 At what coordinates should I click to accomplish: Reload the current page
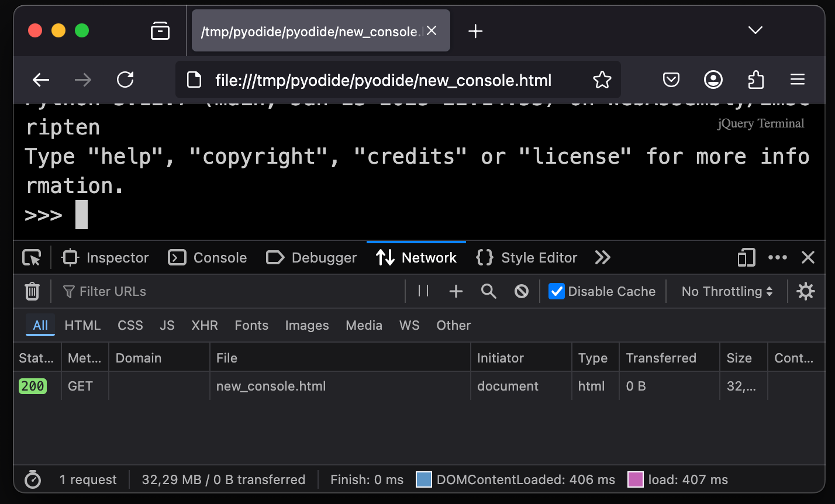(x=125, y=80)
